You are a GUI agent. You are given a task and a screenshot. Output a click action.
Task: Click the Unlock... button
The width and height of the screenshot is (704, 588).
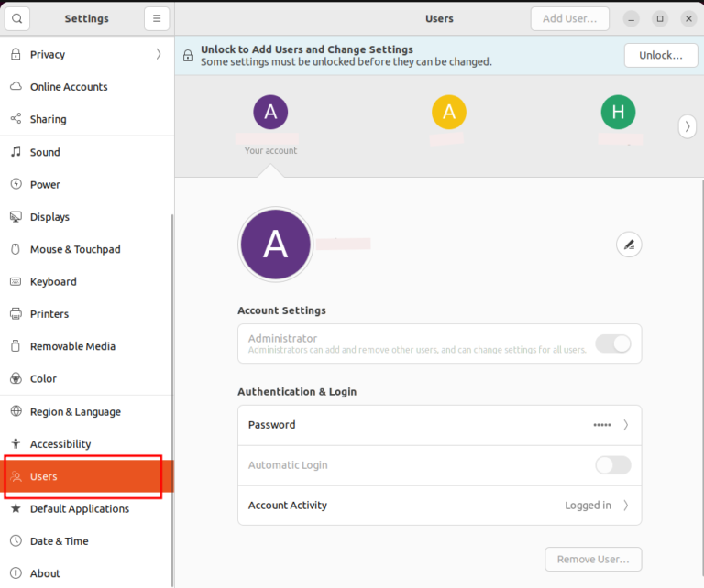[x=661, y=55]
